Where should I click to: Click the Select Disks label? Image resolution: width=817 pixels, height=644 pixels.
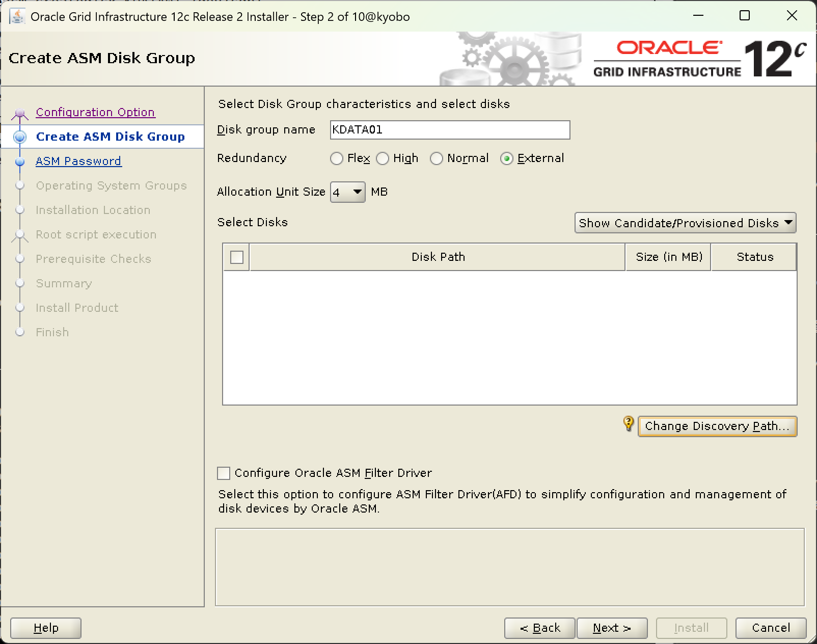tap(253, 223)
